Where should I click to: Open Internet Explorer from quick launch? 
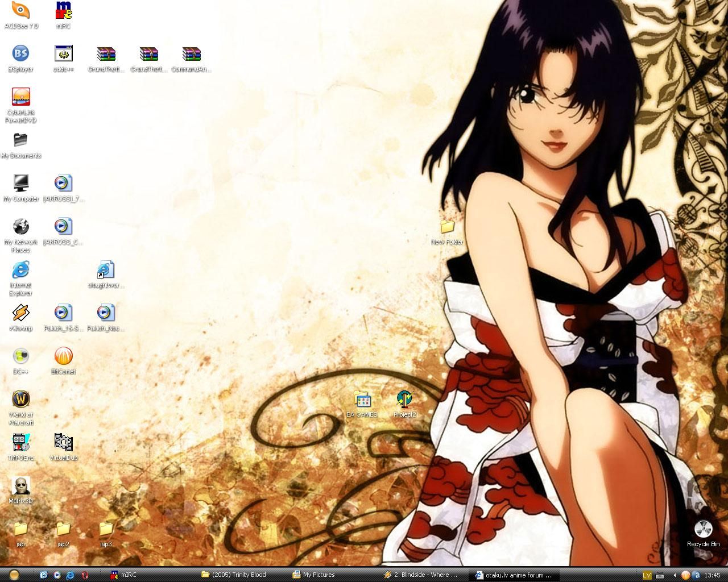click(x=71, y=575)
